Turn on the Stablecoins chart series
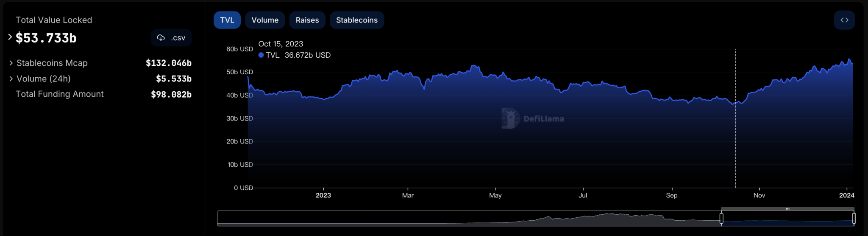The image size is (868, 236). (356, 20)
